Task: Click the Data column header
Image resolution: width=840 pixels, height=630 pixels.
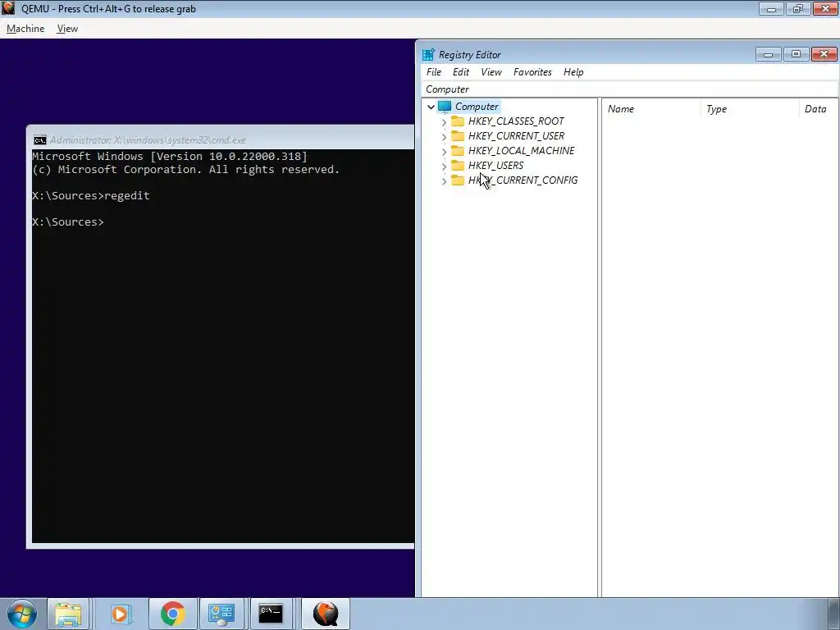Action: (819, 109)
